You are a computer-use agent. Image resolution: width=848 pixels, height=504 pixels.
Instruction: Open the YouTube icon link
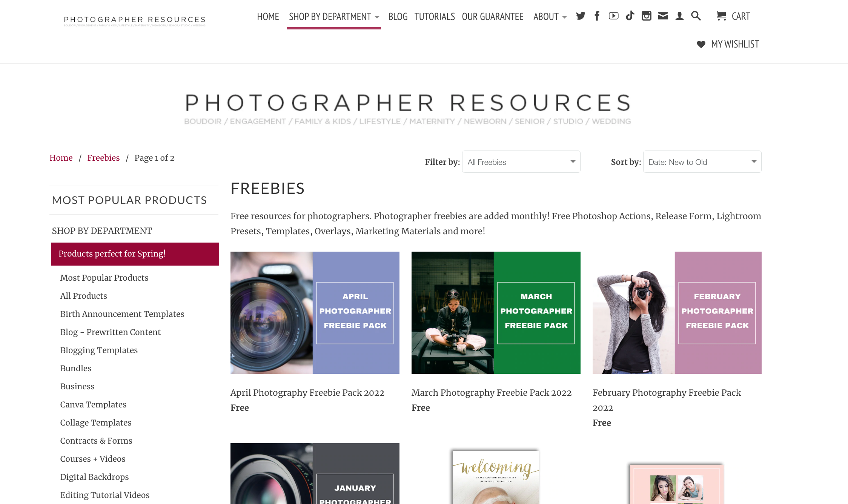pos(613,16)
